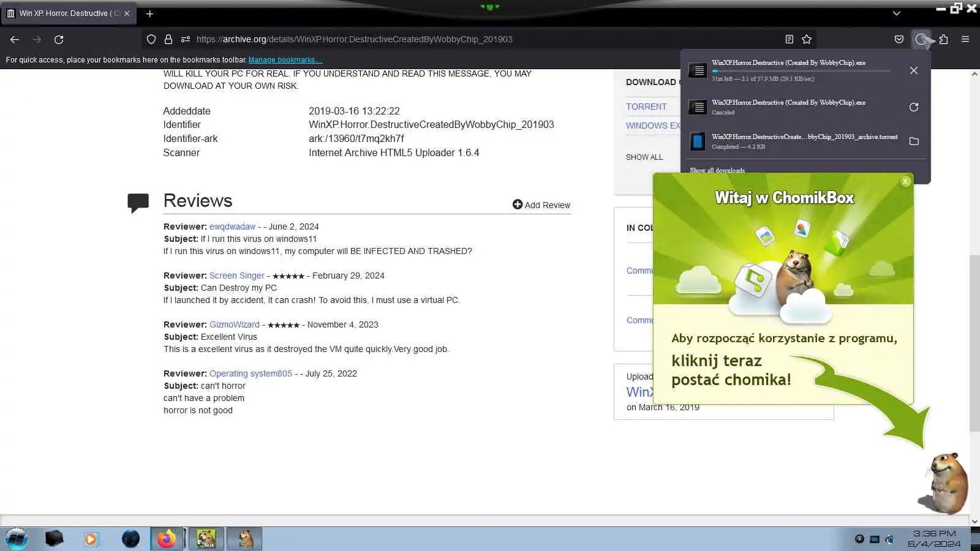Open the Windows Start menu

pyautogui.click(x=17, y=539)
